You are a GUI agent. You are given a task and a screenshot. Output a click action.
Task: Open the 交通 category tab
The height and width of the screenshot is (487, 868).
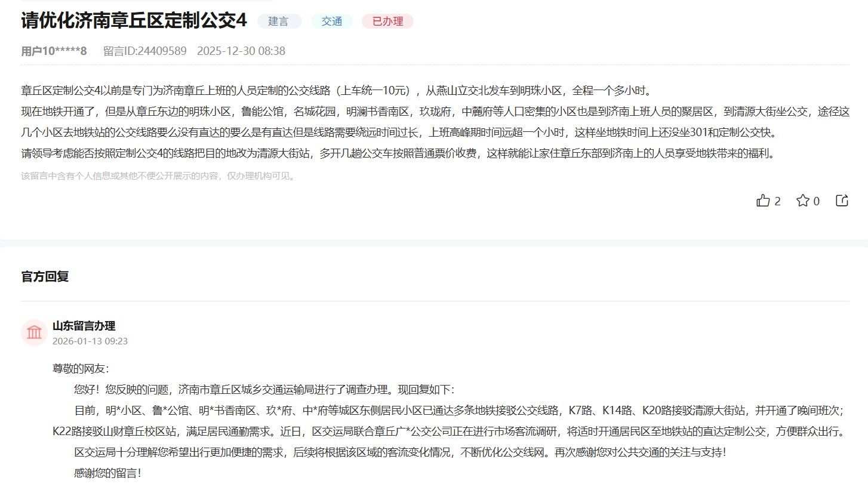coord(331,20)
